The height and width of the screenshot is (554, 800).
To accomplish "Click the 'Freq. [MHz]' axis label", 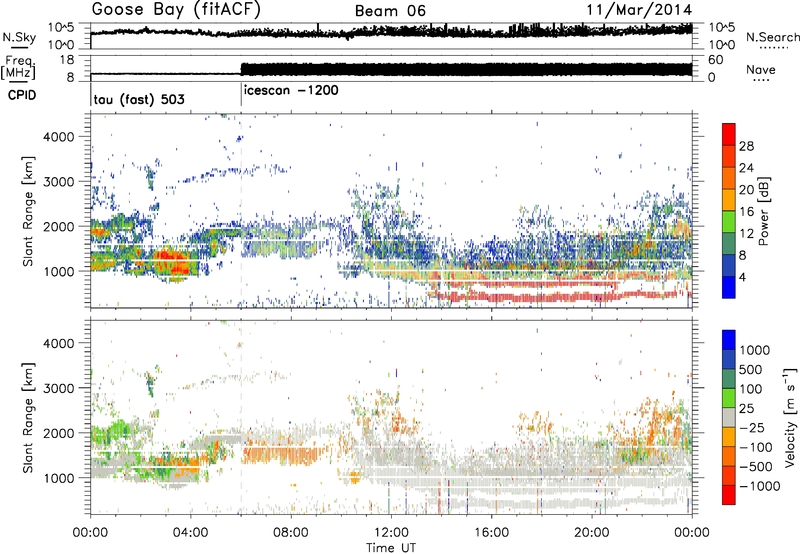I will [19, 68].
